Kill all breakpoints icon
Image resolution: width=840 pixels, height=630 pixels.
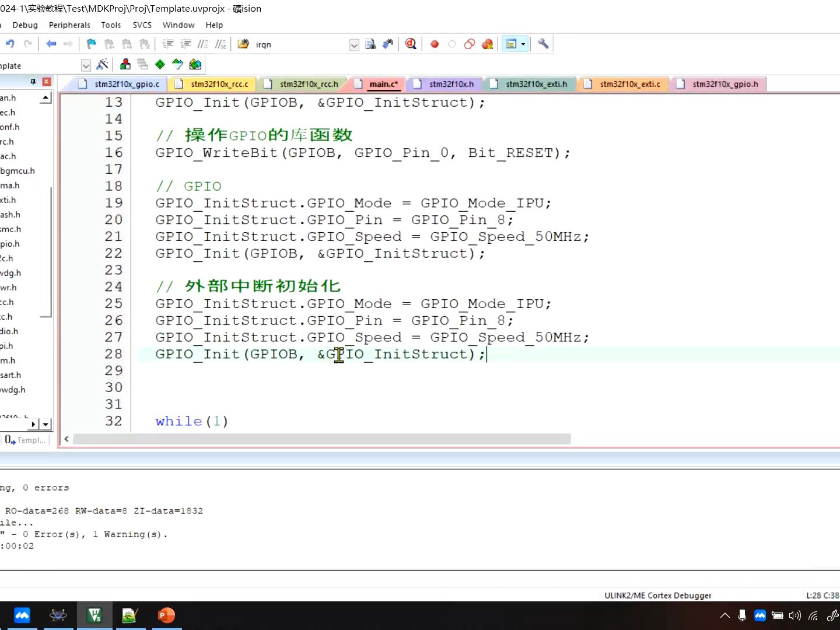point(488,44)
